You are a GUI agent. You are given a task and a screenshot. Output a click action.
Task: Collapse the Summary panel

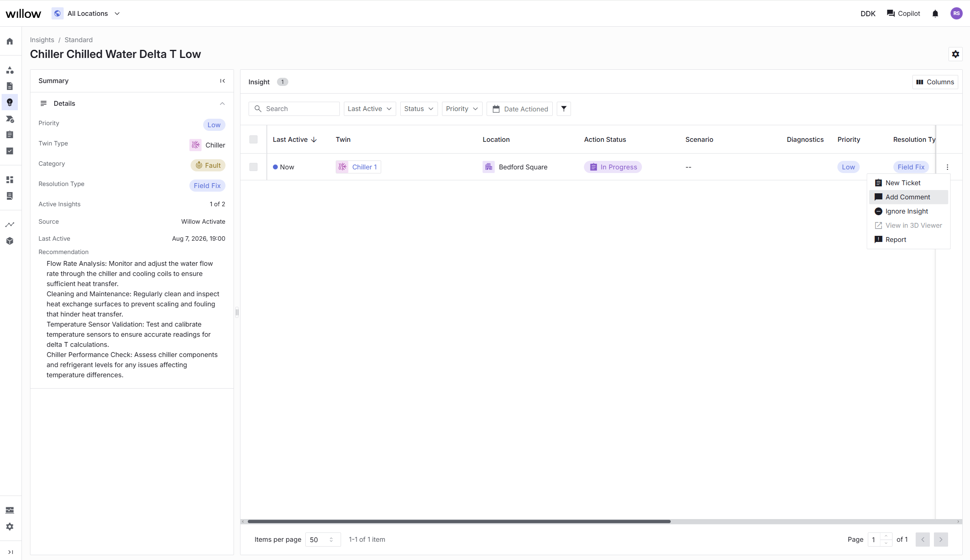coord(223,81)
